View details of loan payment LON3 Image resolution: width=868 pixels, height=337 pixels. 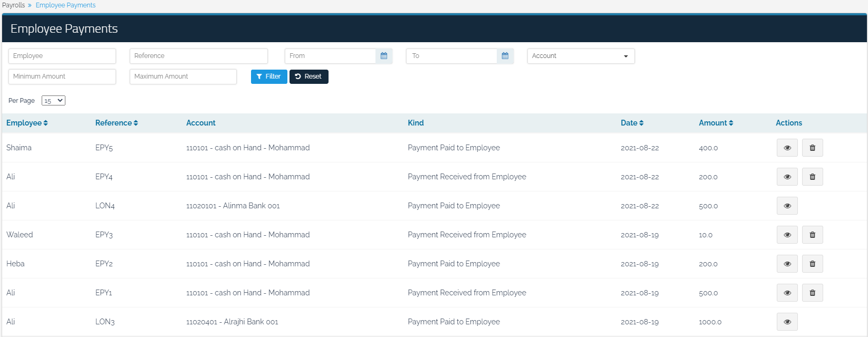[x=787, y=322]
